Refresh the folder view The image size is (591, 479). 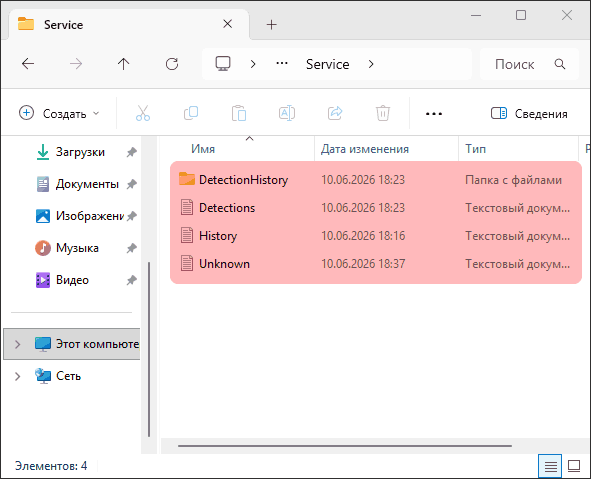[172, 64]
